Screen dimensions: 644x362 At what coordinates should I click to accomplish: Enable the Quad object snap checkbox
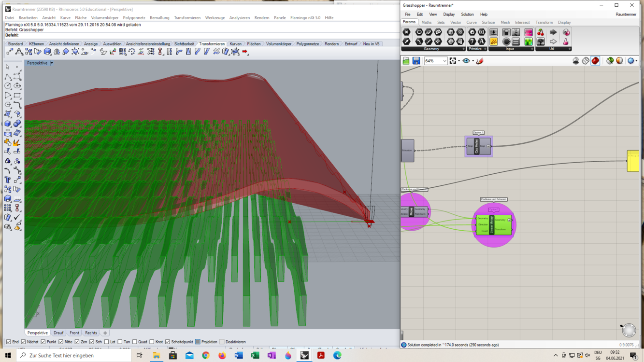[x=135, y=342]
